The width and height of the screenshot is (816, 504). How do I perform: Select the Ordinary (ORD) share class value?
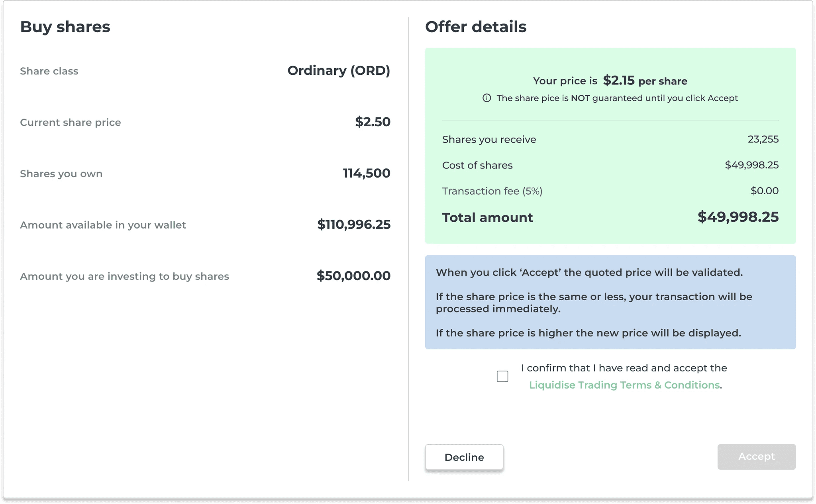339,70
